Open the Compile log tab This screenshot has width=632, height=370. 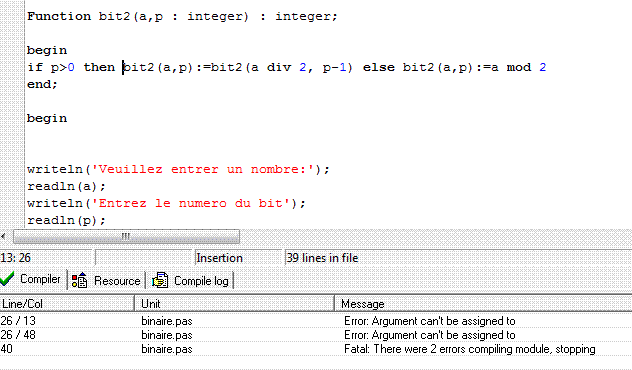[191, 281]
